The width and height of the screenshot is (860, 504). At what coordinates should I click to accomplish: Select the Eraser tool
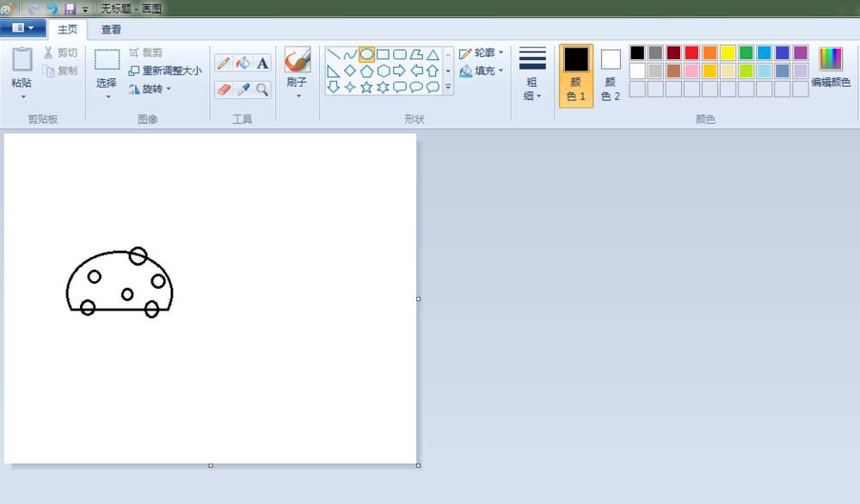[x=224, y=89]
